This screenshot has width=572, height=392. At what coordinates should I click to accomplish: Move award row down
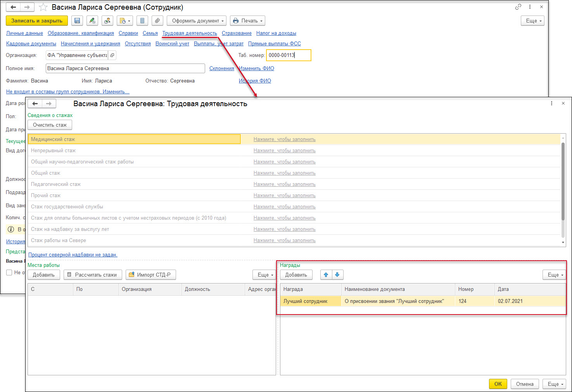337,275
